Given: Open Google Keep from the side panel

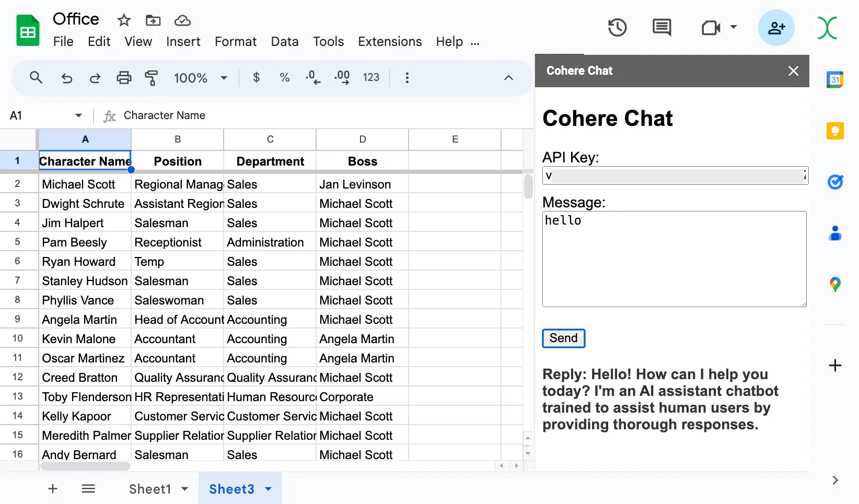Looking at the screenshot, I should pos(835,131).
